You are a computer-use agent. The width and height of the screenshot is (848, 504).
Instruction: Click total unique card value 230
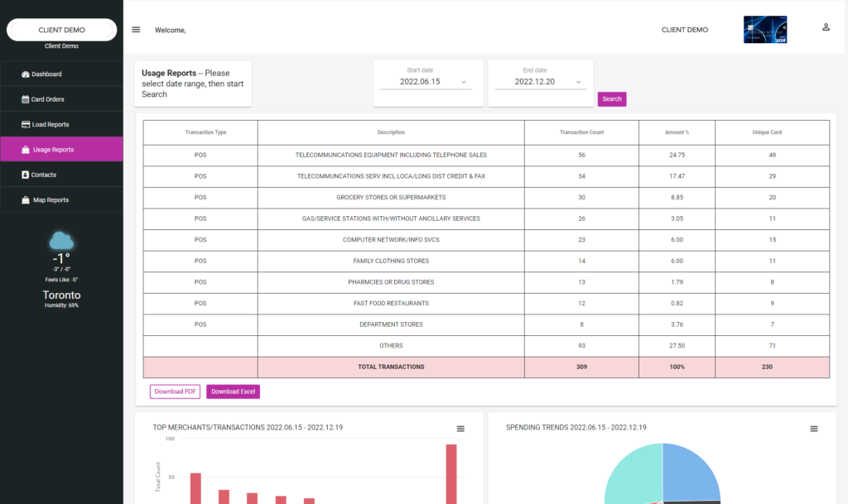coord(767,367)
